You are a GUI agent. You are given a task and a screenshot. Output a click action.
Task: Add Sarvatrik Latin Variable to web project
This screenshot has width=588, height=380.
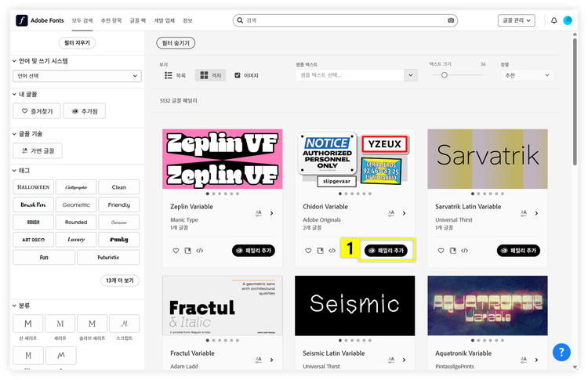click(452, 251)
